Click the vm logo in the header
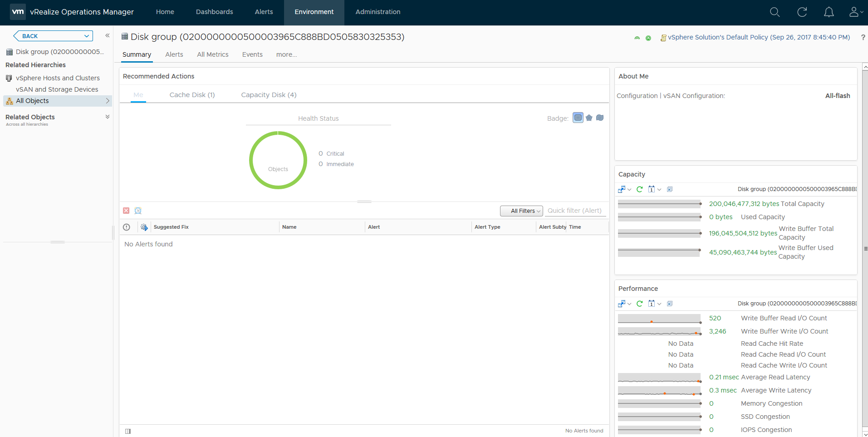The height and width of the screenshot is (437, 868). pyautogui.click(x=18, y=12)
